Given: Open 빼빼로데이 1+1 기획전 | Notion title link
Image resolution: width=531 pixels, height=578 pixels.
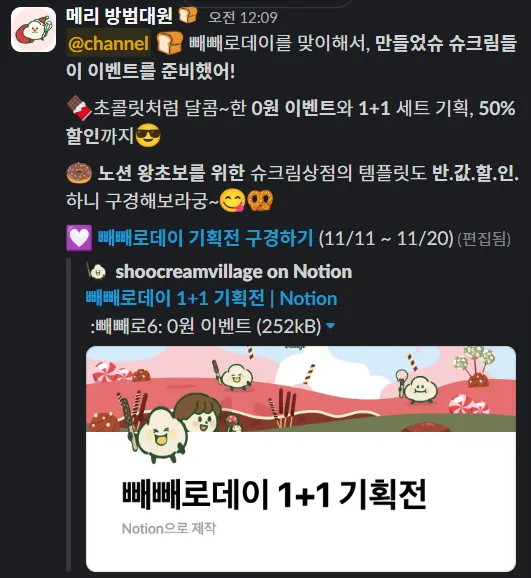Looking at the screenshot, I should click(x=211, y=298).
